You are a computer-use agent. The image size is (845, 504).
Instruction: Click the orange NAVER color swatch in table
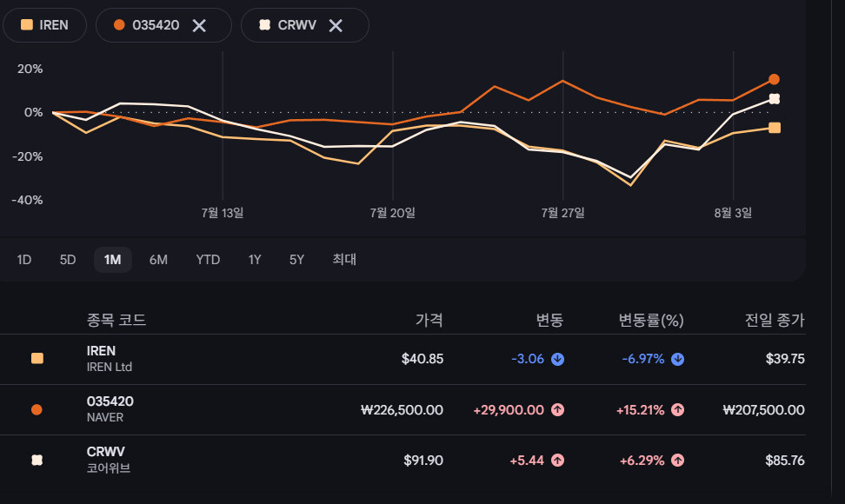(37, 410)
